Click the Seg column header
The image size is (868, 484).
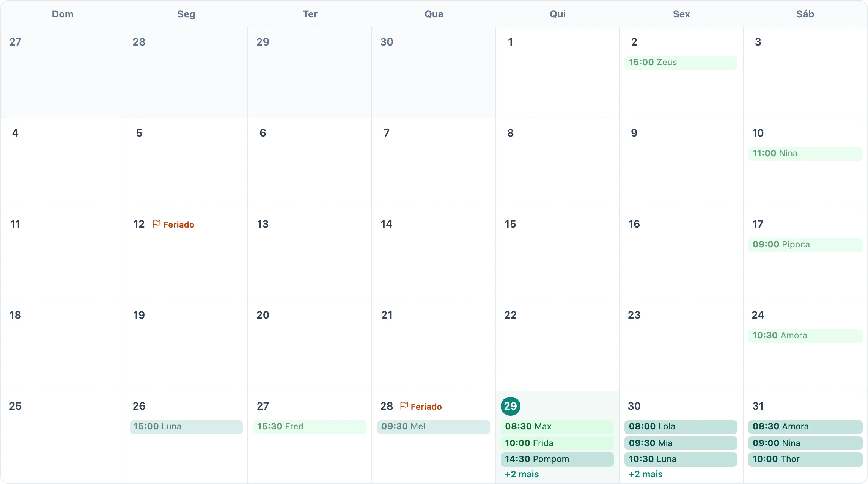pyautogui.click(x=186, y=14)
